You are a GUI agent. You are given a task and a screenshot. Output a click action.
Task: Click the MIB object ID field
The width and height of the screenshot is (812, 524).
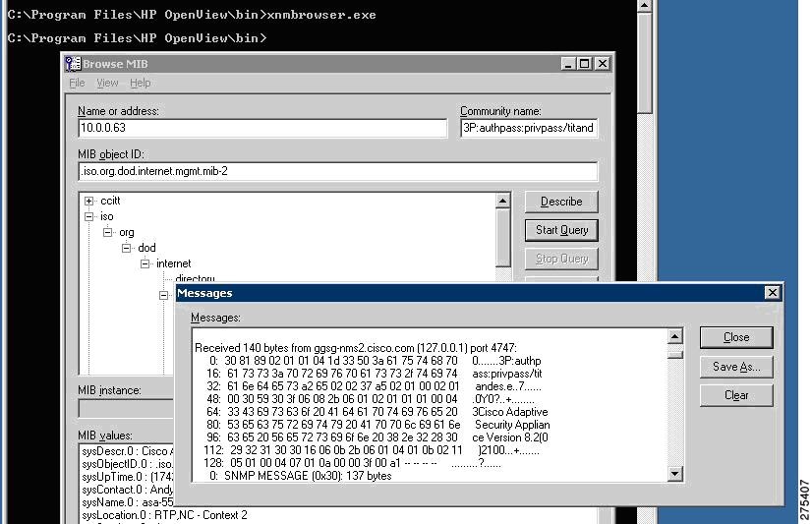(337, 171)
